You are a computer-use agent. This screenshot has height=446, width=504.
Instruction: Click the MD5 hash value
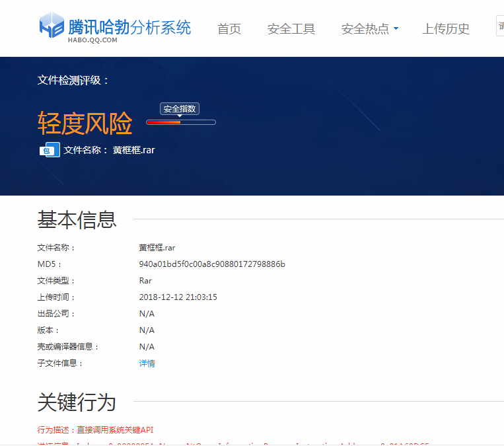(211, 264)
